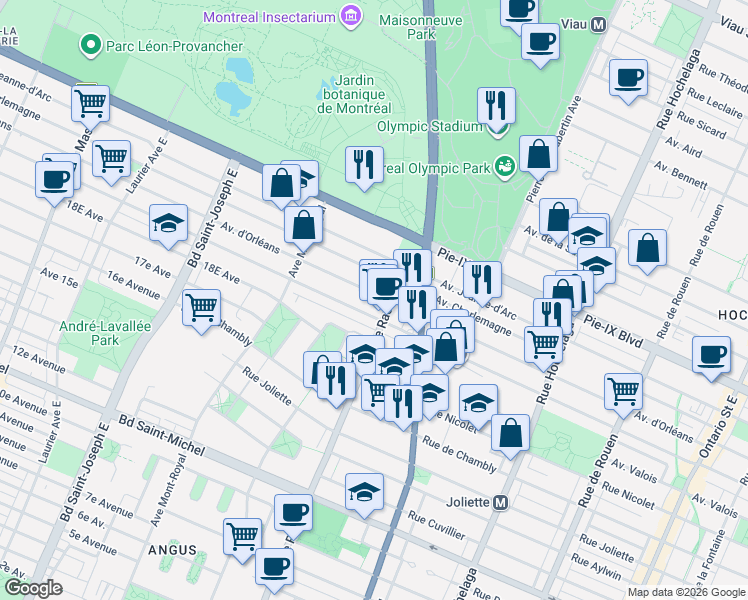Click the André-Lavallée Park label

[x=105, y=333]
